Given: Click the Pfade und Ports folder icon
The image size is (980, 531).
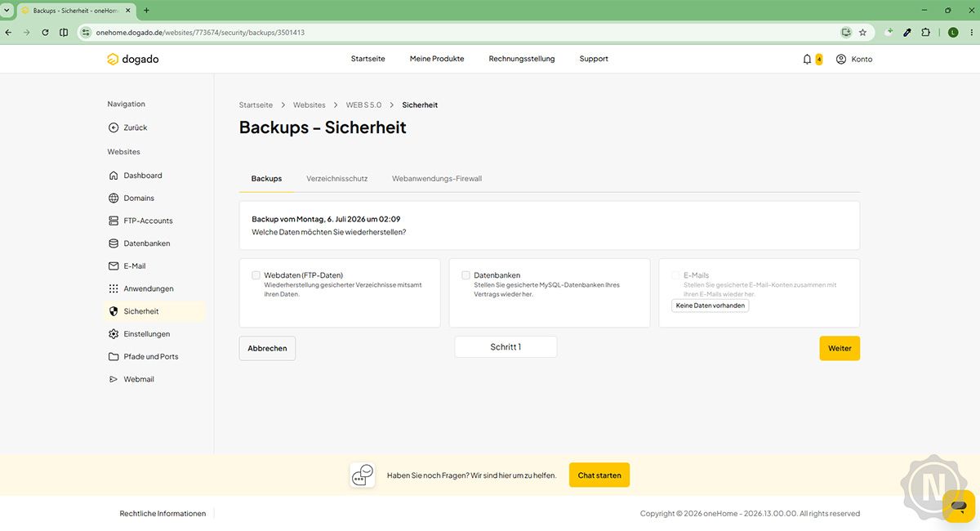Looking at the screenshot, I should 114,357.
